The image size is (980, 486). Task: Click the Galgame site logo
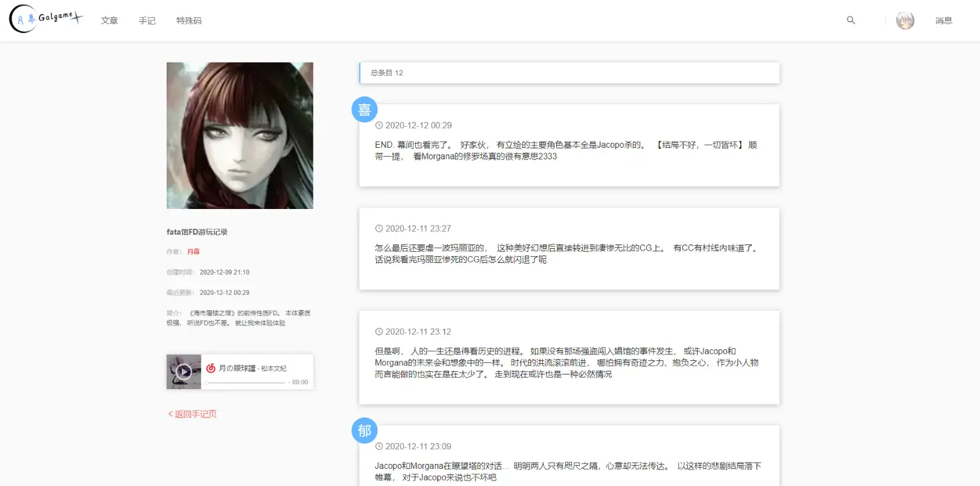(46, 19)
